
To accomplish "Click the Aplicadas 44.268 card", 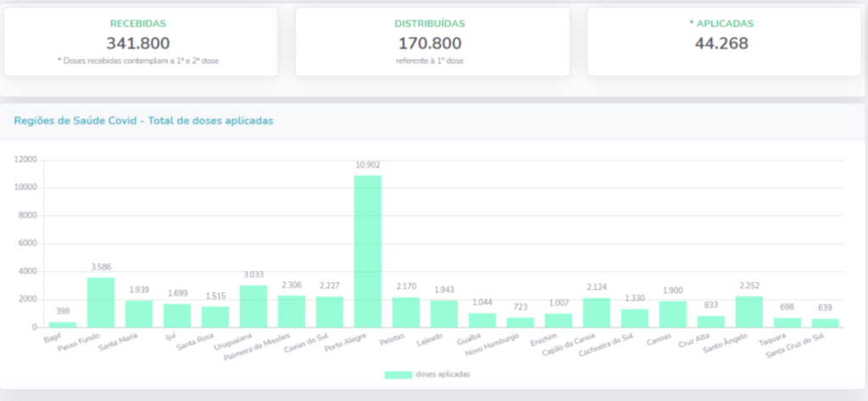I will tap(721, 42).
